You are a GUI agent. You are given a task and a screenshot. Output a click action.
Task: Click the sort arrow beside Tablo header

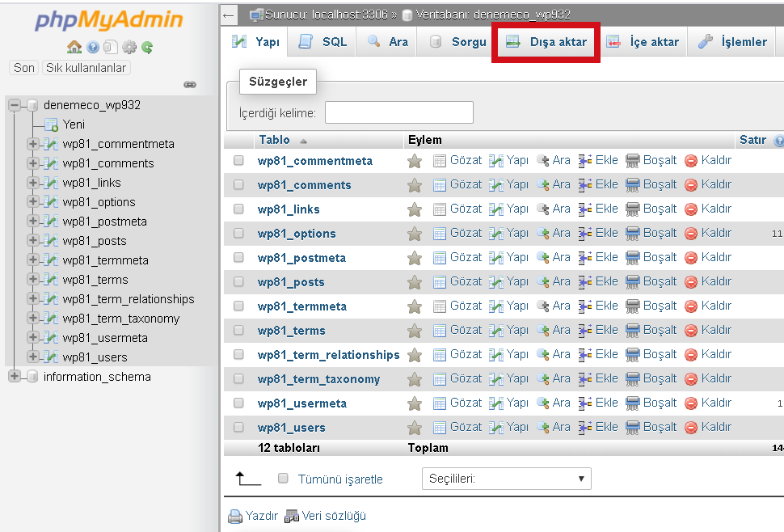303,141
